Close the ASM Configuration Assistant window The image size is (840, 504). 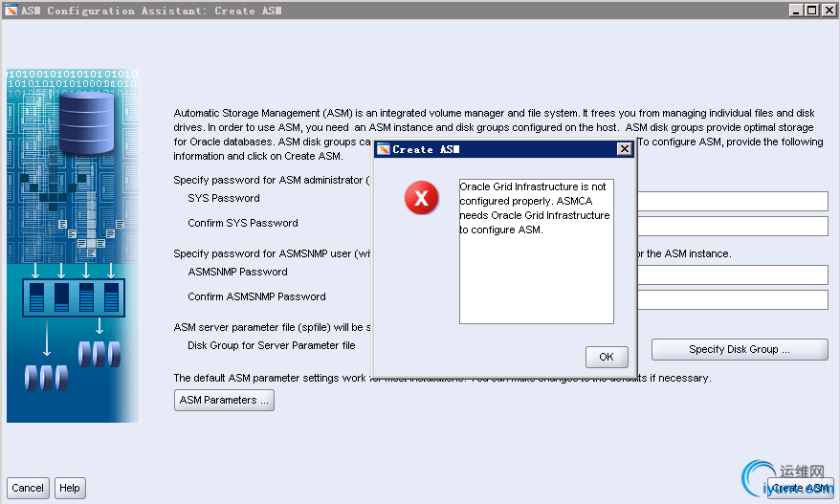(x=829, y=11)
